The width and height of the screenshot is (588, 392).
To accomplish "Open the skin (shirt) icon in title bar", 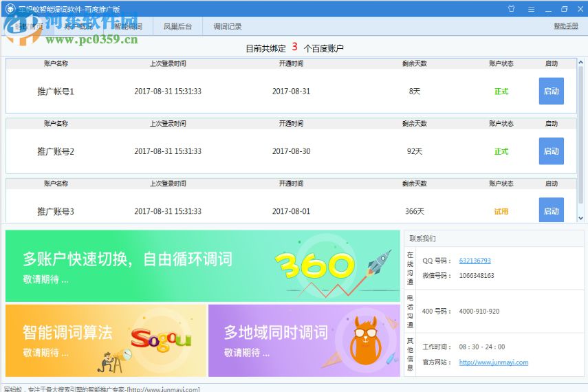I will pyautogui.click(x=511, y=9).
